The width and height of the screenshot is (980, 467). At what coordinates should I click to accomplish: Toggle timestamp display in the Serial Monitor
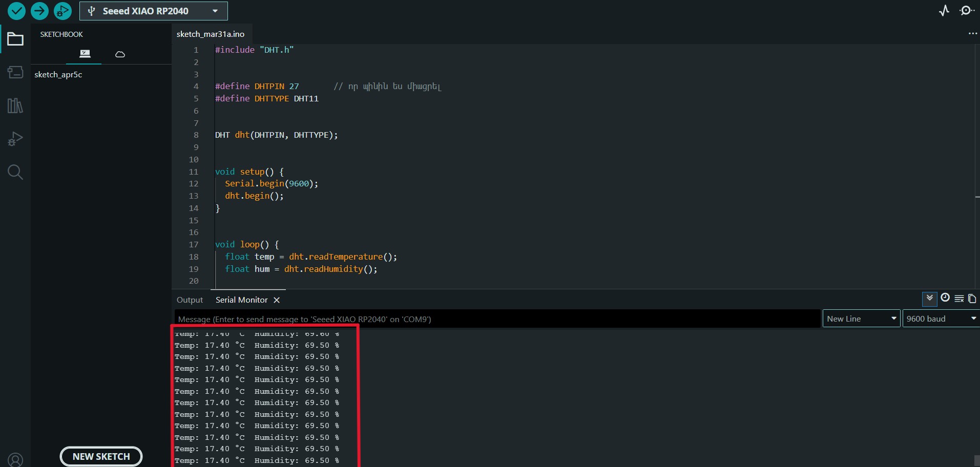(945, 298)
